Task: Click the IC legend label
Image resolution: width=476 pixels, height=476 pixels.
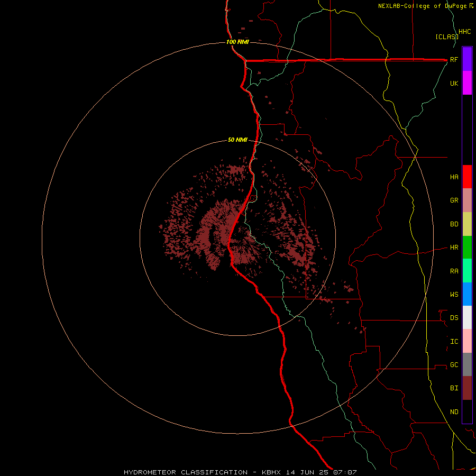Action: (x=454, y=342)
